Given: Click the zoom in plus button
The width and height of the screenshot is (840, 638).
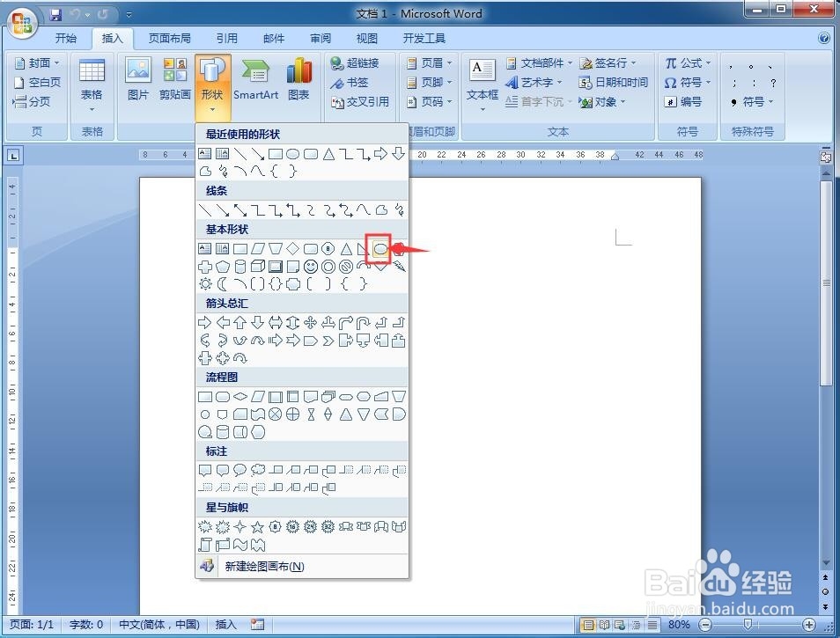Looking at the screenshot, I should pyautogui.click(x=809, y=624).
